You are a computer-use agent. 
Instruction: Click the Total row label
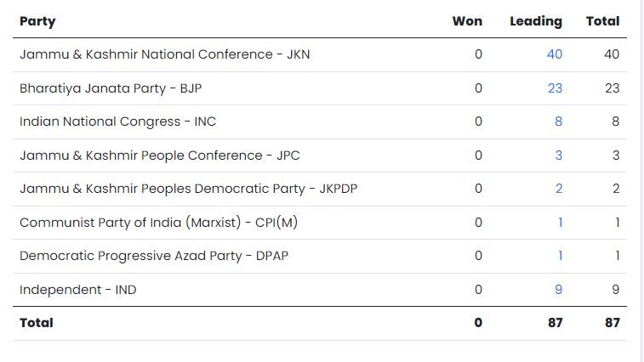coord(37,323)
